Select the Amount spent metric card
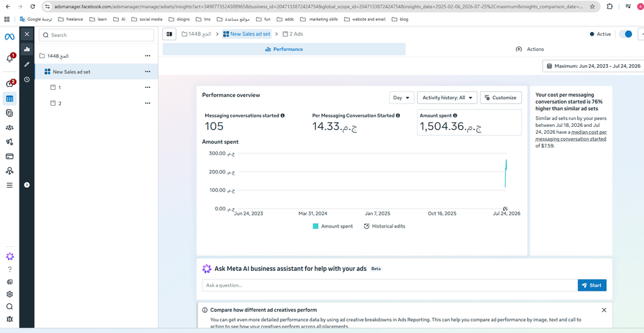The width and height of the screenshot is (644, 333). pos(469,123)
